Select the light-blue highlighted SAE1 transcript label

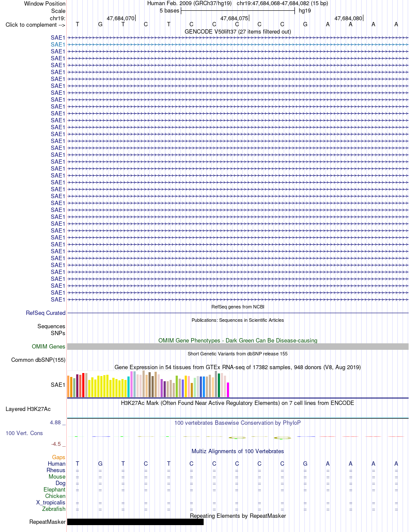tap(58, 44)
